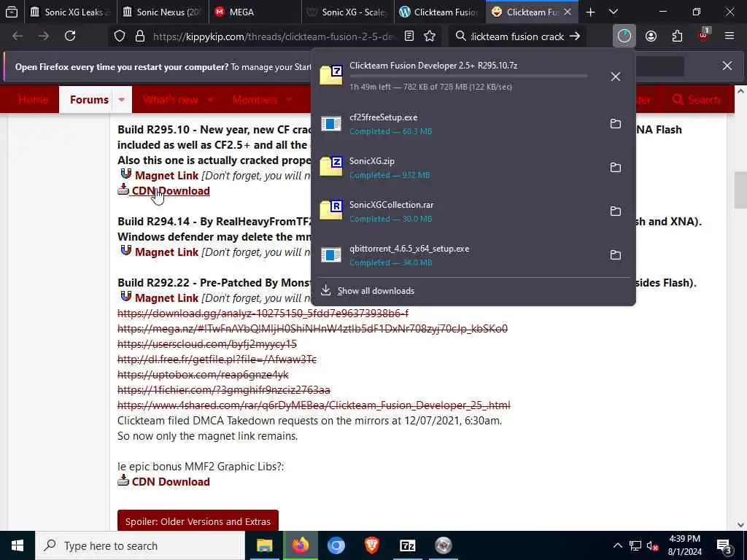Click the struck-through uptobox.com link
The height and width of the screenshot is (560, 747).
coord(203,374)
